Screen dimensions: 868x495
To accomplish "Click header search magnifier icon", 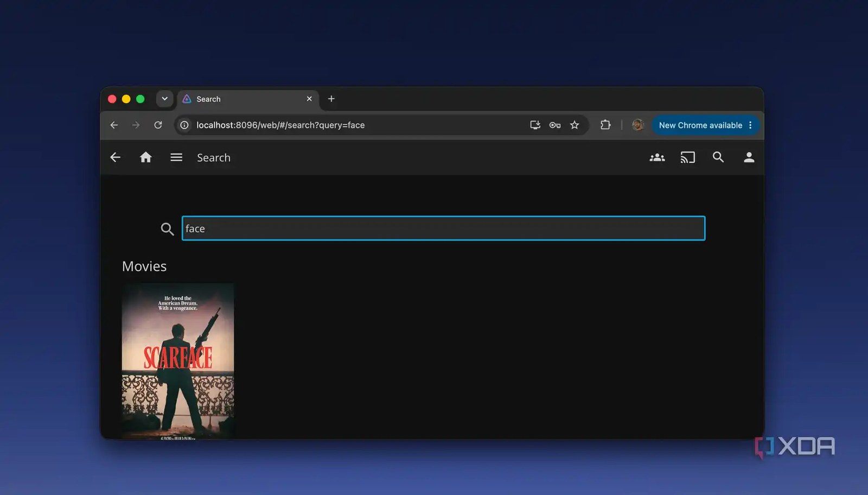I will coord(718,157).
